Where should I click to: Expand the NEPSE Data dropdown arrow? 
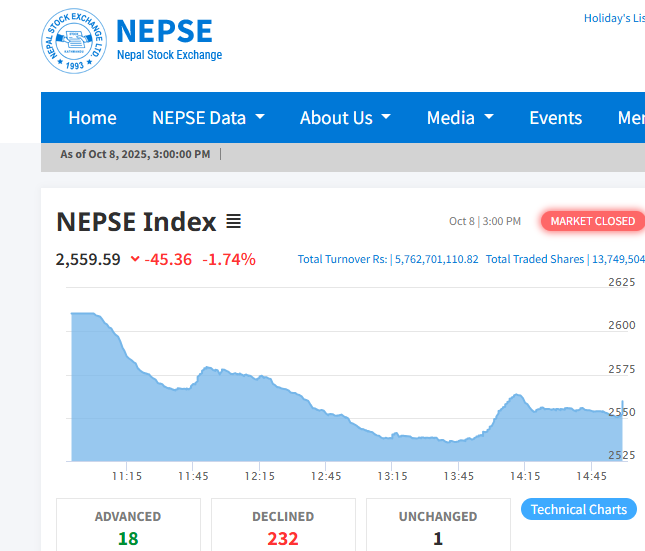coord(260,117)
